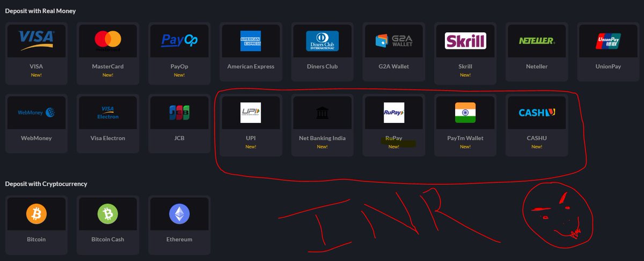Select the VISA logo icon

coord(36,40)
